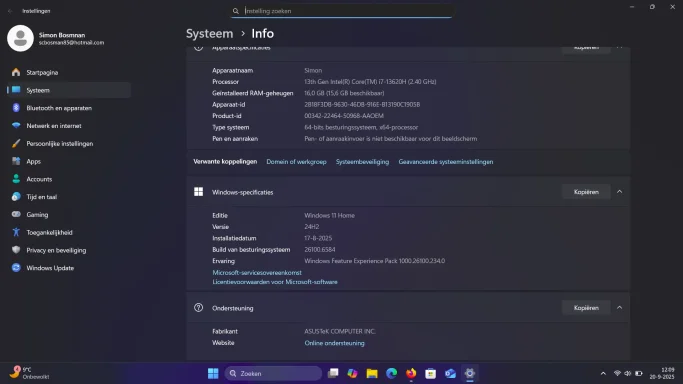683x384 pixels.
Task: Click the Windows 11 Home edition value
Action: point(329,216)
